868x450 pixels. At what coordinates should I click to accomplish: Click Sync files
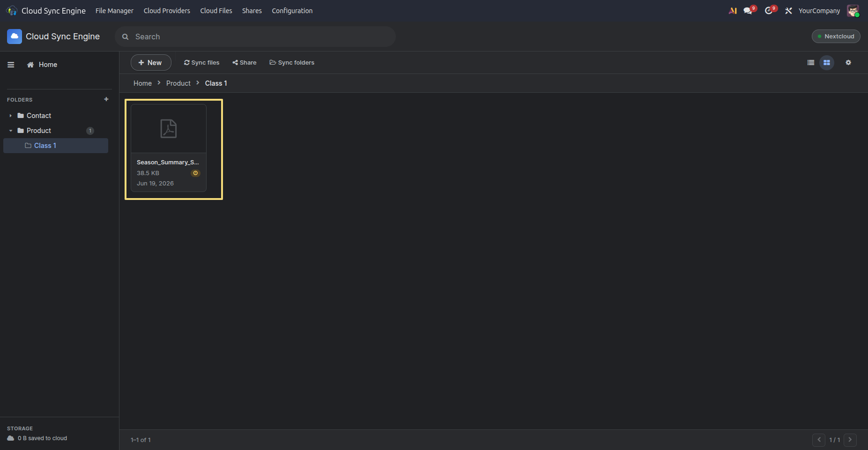click(x=201, y=63)
